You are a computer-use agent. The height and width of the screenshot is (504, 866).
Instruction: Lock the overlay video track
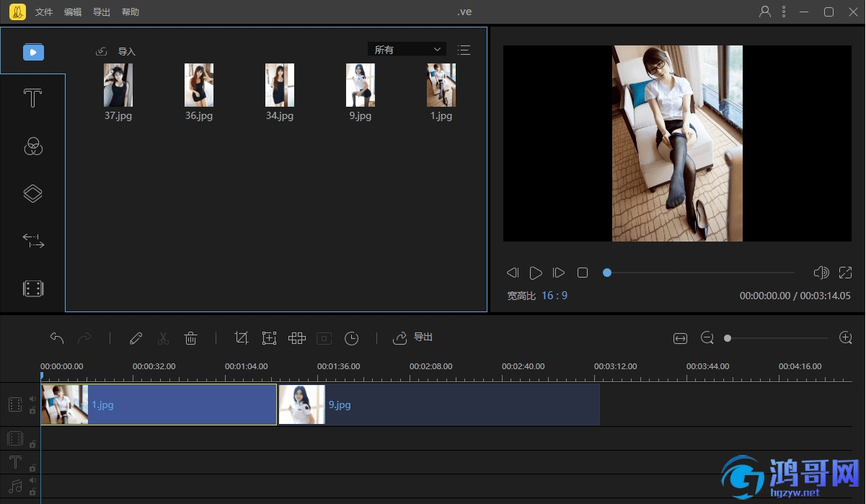pyautogui.click(x=32, y=444)
